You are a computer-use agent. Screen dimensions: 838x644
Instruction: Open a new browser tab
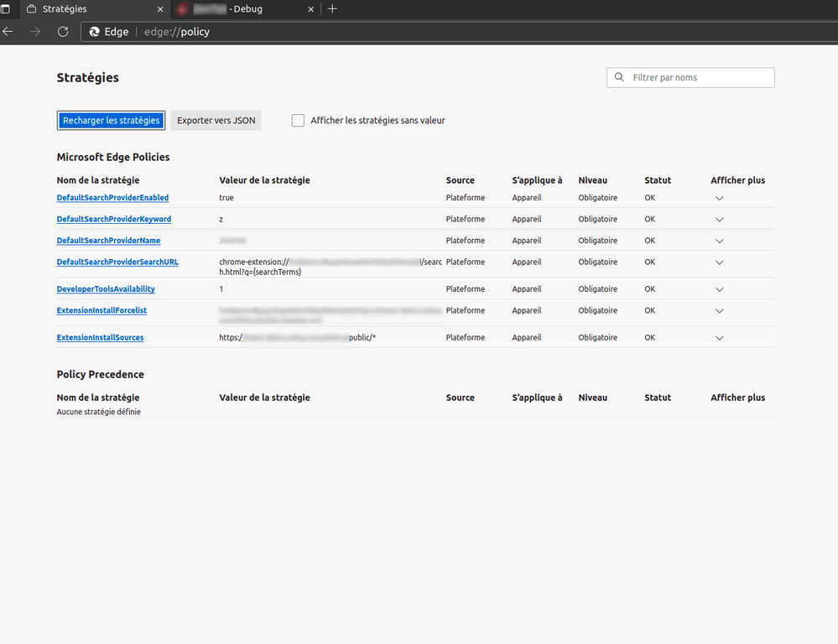(x=332, y=9)
